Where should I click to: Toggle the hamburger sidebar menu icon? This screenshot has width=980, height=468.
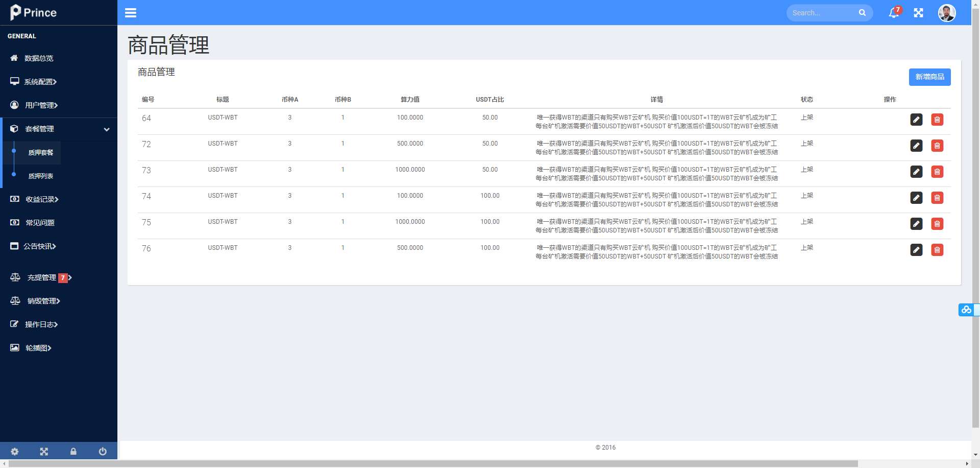pos(131,13)
